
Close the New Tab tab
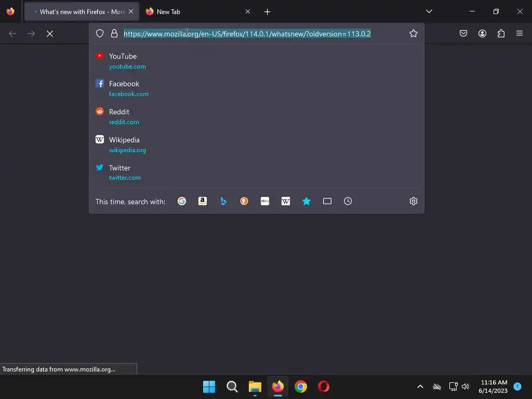[248, 11]
